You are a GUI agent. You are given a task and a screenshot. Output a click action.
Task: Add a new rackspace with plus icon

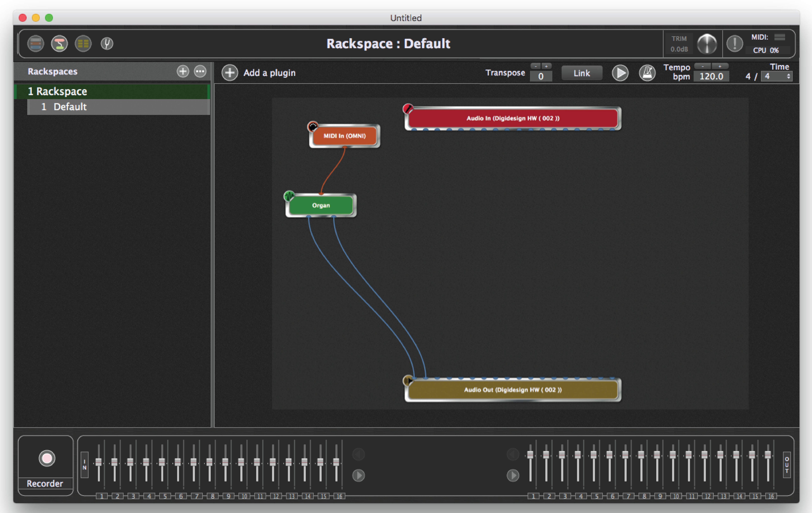pyautogui.click(x=183, y=71)
